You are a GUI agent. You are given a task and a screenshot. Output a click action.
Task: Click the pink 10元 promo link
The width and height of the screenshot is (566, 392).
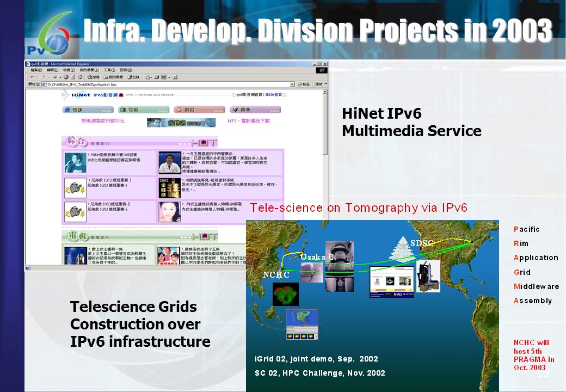103,121
